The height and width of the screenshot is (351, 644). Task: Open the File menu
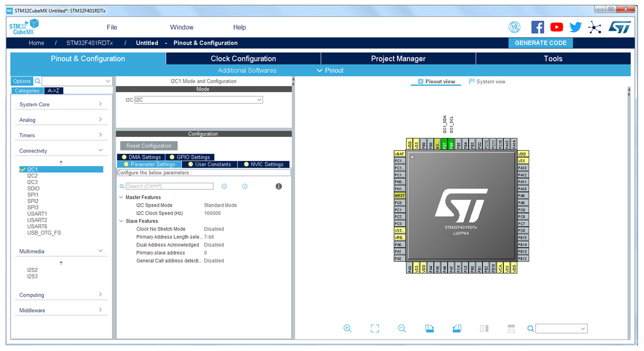click(x=112, y=27)
